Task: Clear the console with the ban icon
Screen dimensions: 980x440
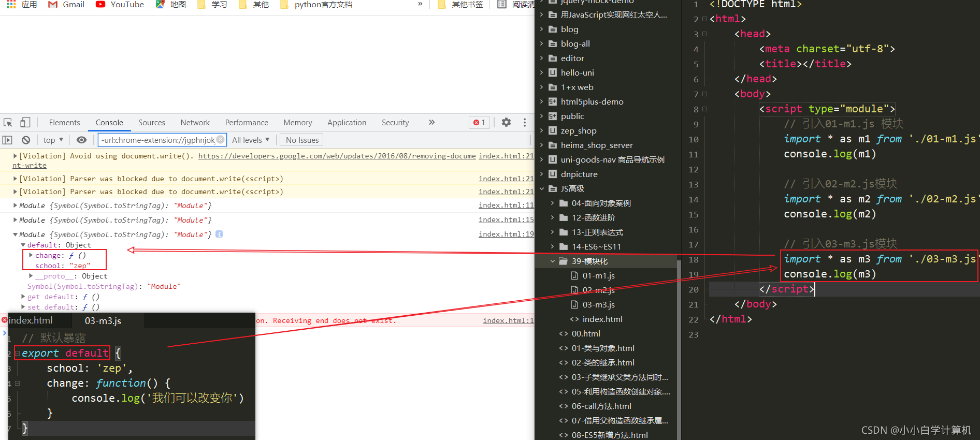Action: pyautogui.click(x=26, y=140)
